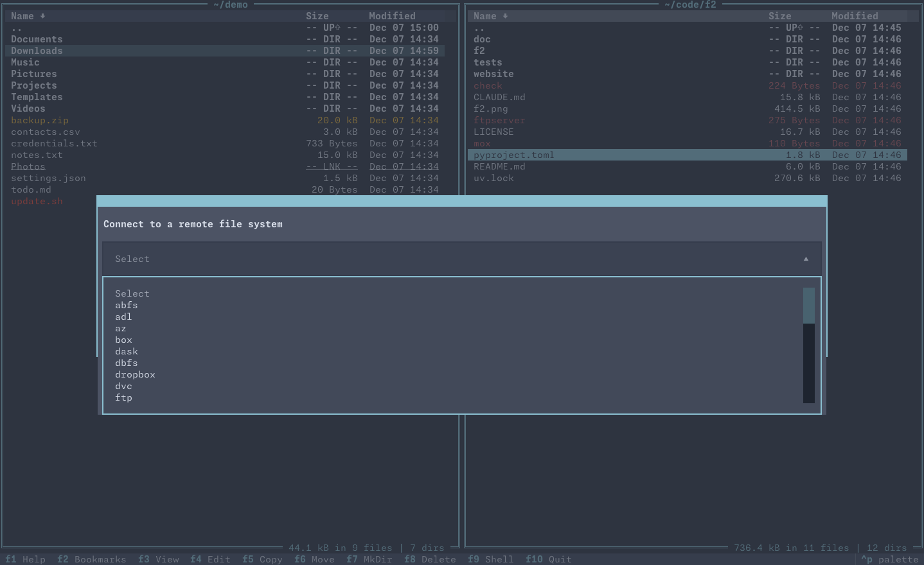
Task: Toggle the Name sort arrow in the right pane
Action: [x=504, y=15]
